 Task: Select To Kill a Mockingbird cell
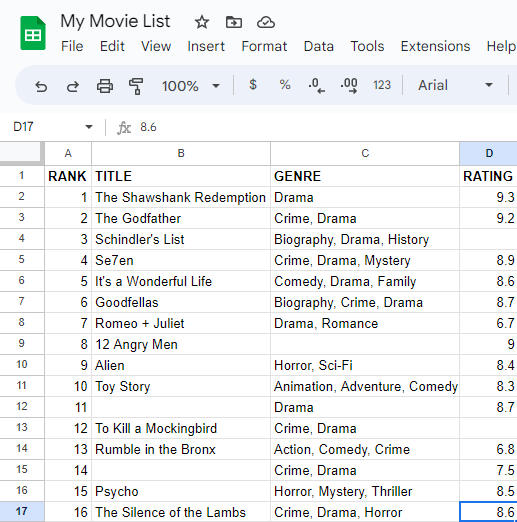click(x=181, y=428)
